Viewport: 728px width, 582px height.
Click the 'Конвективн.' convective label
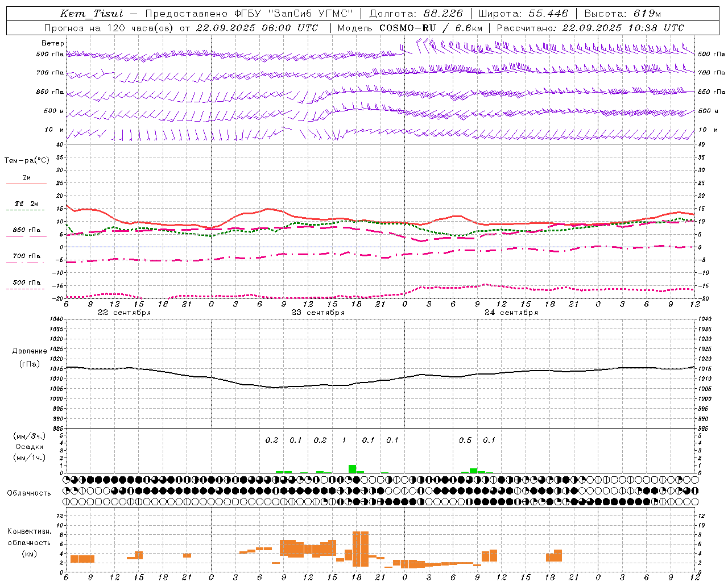(29, 531)
